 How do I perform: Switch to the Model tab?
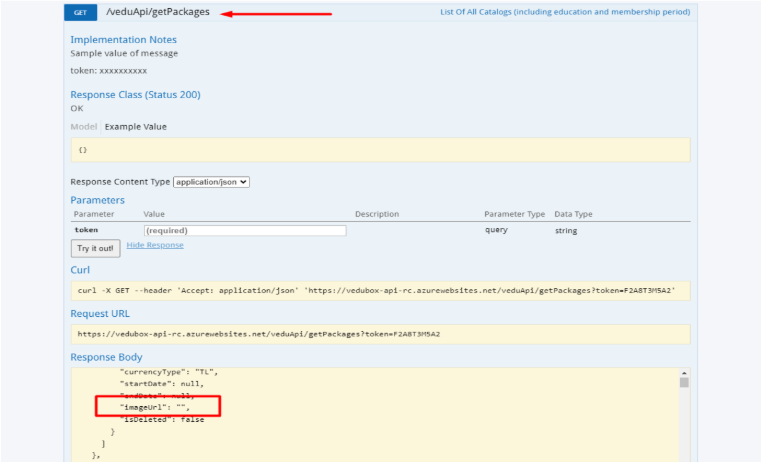pyautogui.click(x=84, y=127)
